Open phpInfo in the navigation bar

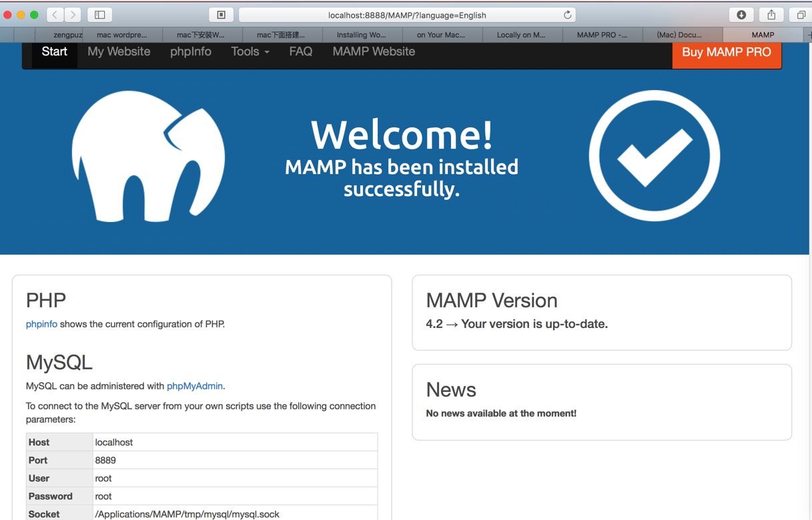(191, 52)
